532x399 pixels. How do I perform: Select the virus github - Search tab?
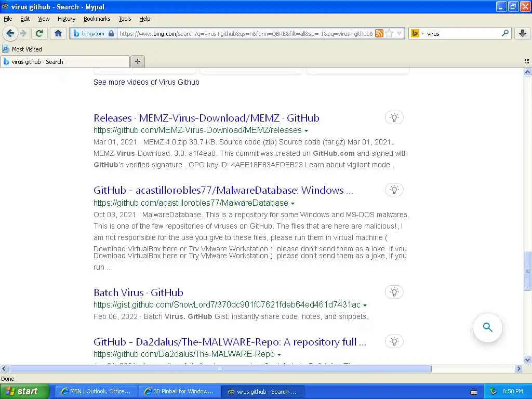(x=65, y=61)
